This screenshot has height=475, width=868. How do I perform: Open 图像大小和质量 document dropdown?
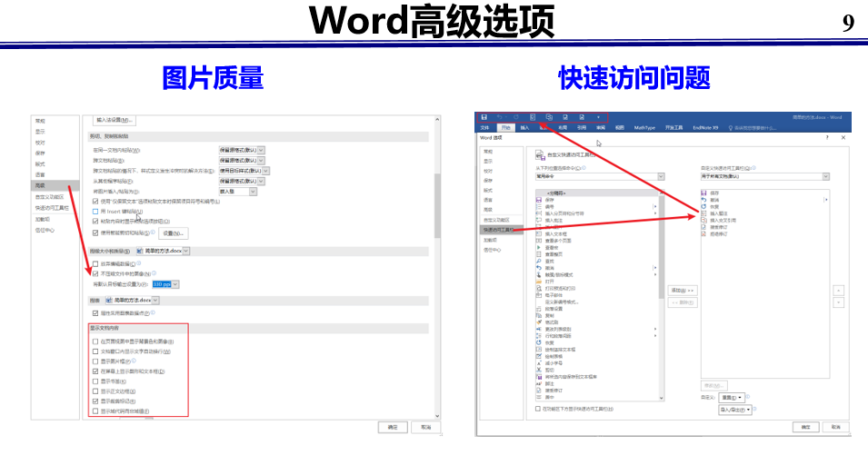click(x=162, y=251)
